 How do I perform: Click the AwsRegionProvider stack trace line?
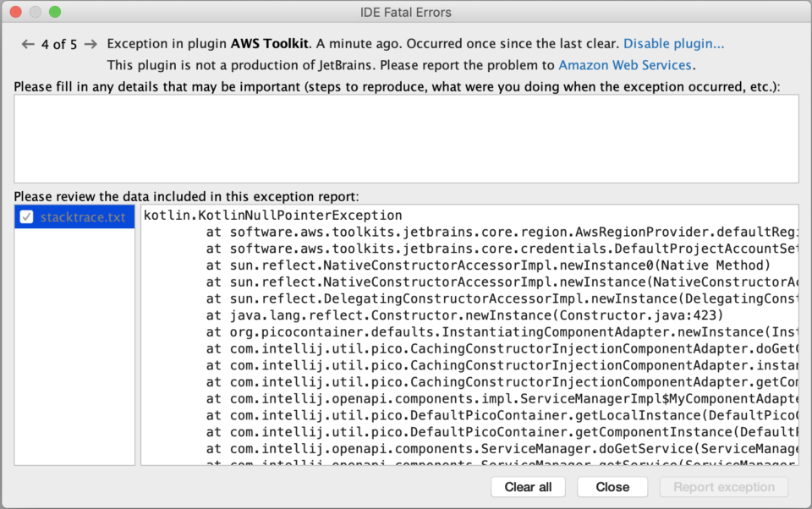pyautogui.click(x=502, y=232)
